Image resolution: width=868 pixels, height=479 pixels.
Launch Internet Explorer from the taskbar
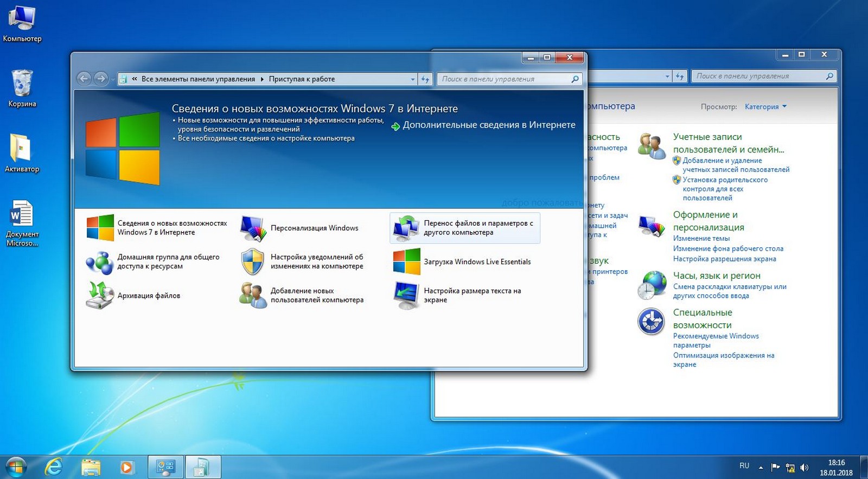pyautogui.click(x=54, y=467)
